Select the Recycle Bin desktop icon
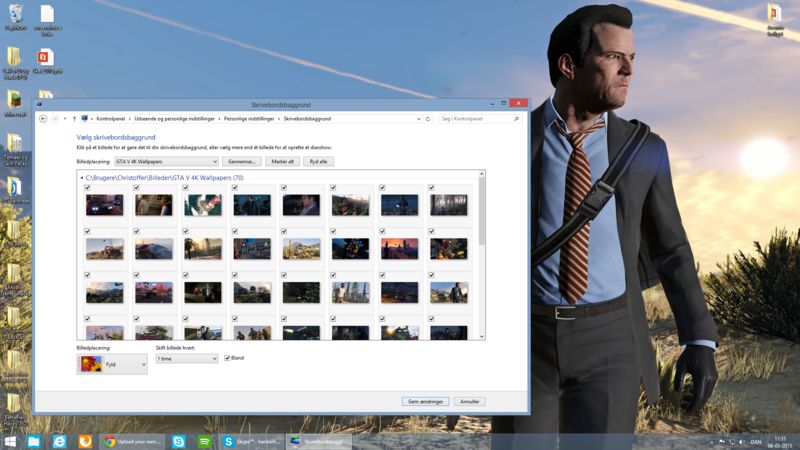Image resolution: width=800 pixels, height=450 pixels. click(15, 18)
